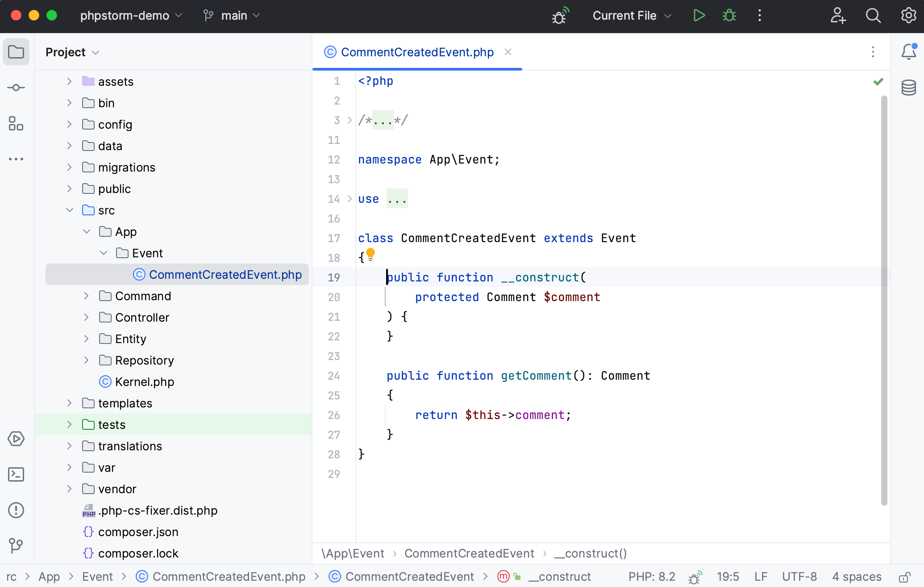Open more run actions menu
Screen dimensions: 924x587
[x=760, y=16]
